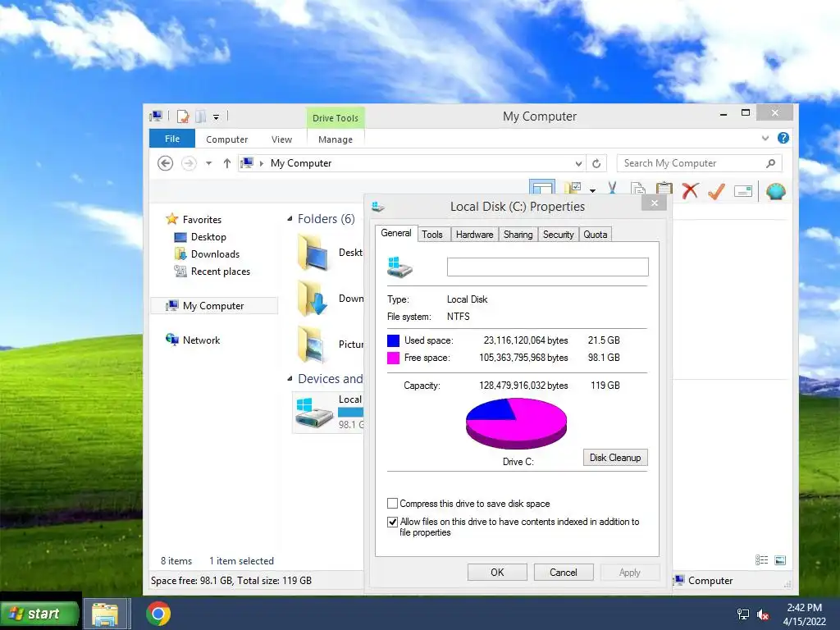Image resolution: width=840 pixels, height=630 pixels.
Task: Switch to the Quota tab in Properties
Action: [596, 235]
